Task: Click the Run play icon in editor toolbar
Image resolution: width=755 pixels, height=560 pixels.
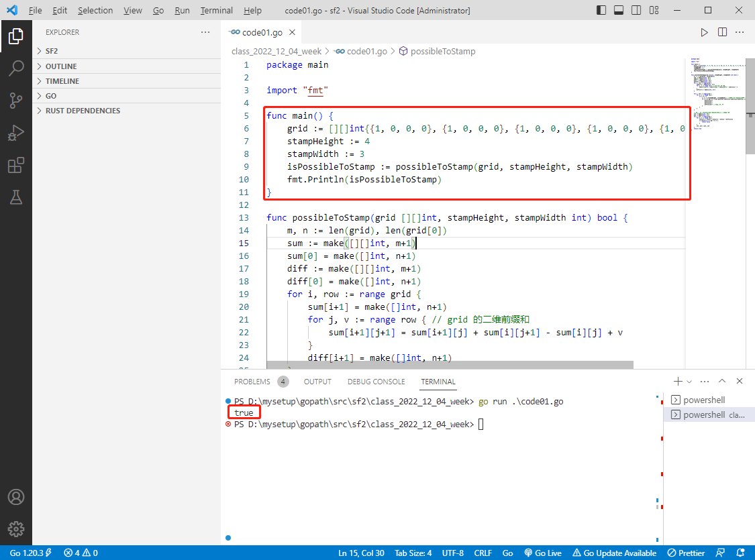Action: point(704,32)
